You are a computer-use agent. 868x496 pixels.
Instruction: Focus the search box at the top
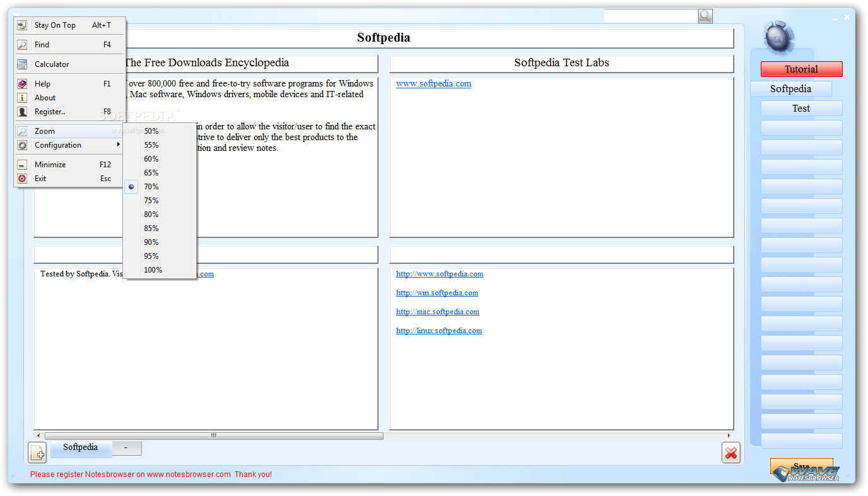[650, 16]
